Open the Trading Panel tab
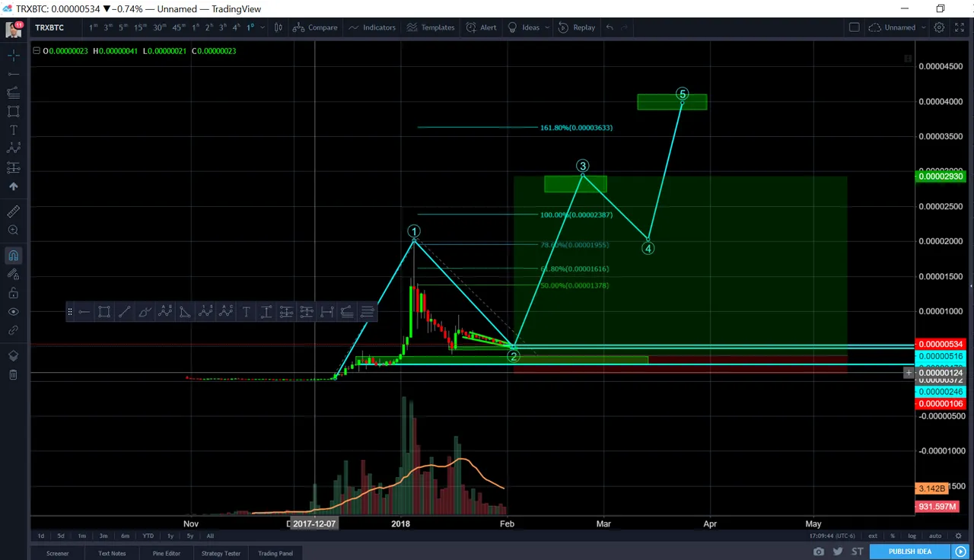974x560 pixels. click(275, 553)
